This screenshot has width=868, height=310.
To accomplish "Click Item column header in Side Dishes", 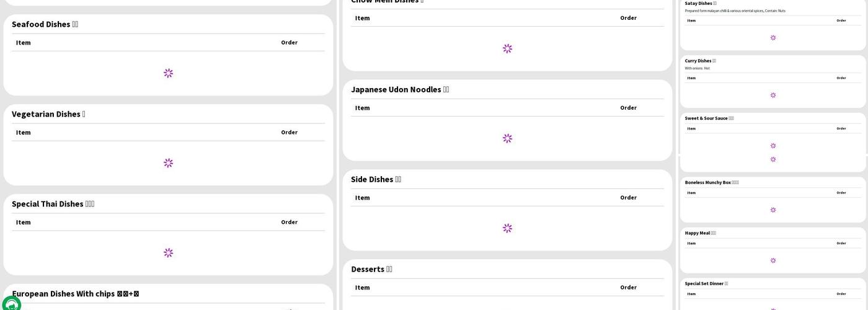I will pyautogui.click(x=363, y=198).
